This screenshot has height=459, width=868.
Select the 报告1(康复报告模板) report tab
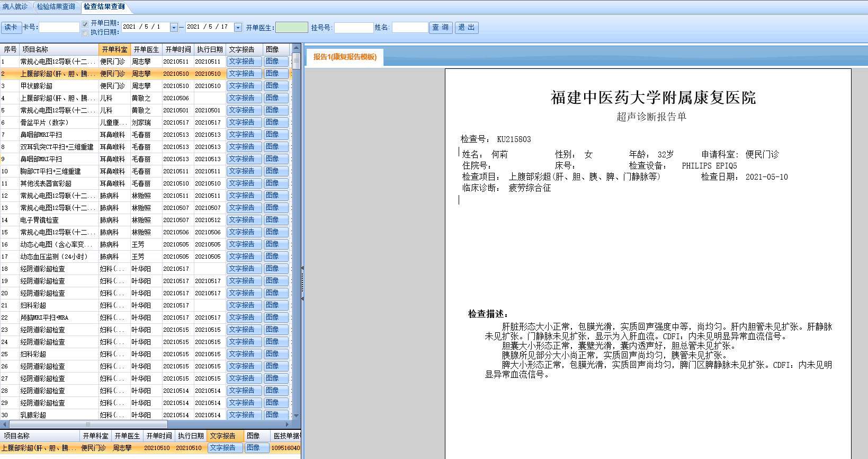pos(345,57)
